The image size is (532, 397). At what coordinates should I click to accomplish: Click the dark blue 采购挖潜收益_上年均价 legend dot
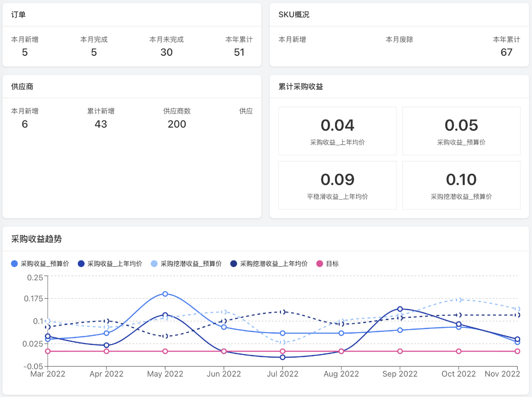(233, 263)
